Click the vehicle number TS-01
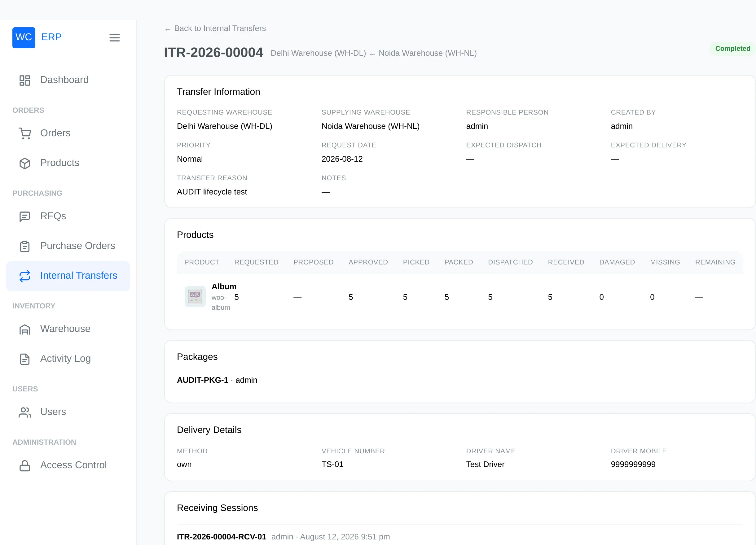The height and width of the screenshot is (545, 756). [332, 464]
